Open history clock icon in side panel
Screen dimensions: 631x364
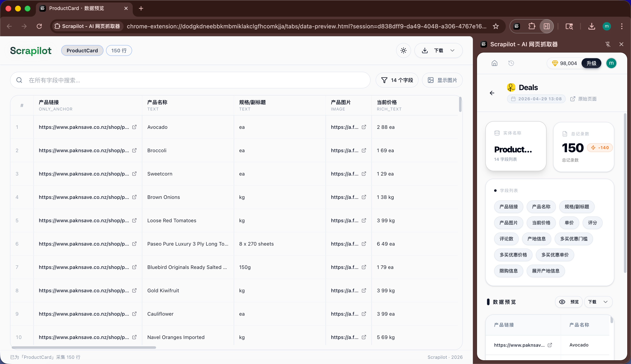pos(511,63)
